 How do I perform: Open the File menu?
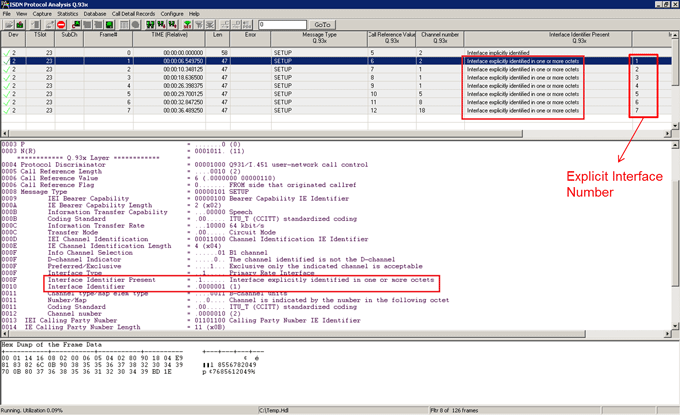[x=7, y=14]
